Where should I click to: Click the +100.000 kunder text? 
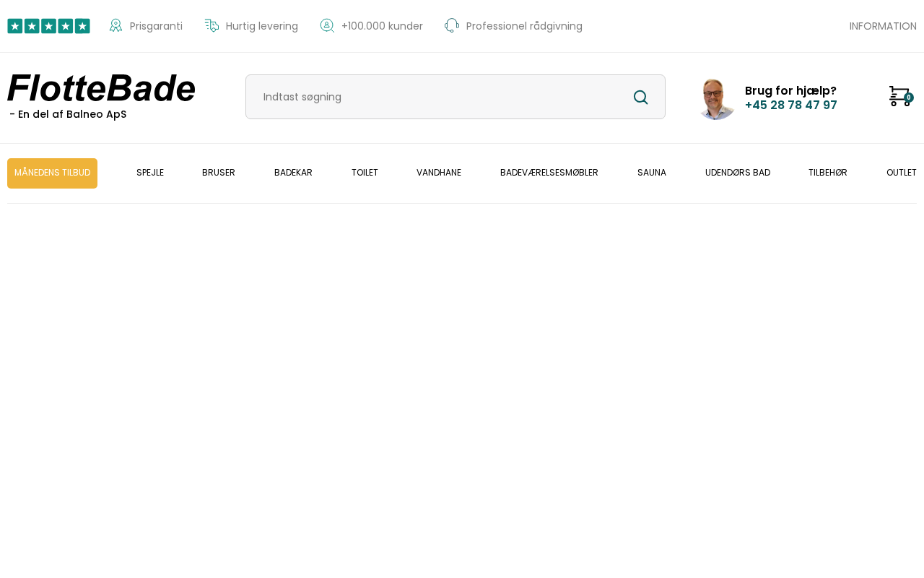(x=382, y=26)
